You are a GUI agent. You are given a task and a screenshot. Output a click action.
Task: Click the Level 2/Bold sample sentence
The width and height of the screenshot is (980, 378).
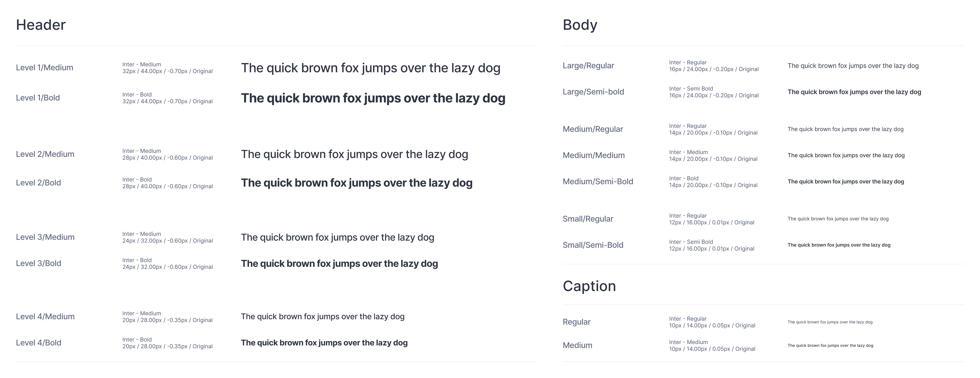click(x=357, y=183)
